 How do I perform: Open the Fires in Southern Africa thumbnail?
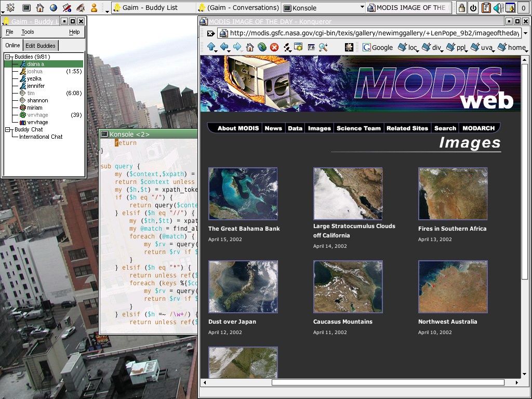tap(453, 194)
